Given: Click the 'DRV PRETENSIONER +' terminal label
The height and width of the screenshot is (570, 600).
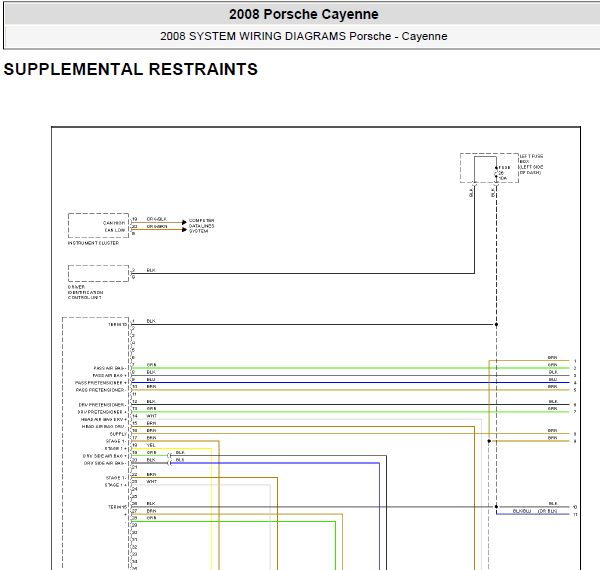Looking at the screenshot, I should click(102, 412).
